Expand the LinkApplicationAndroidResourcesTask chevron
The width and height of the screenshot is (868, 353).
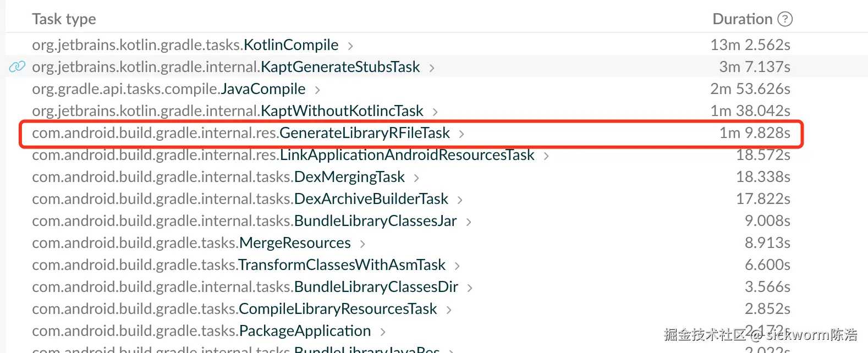546,156
